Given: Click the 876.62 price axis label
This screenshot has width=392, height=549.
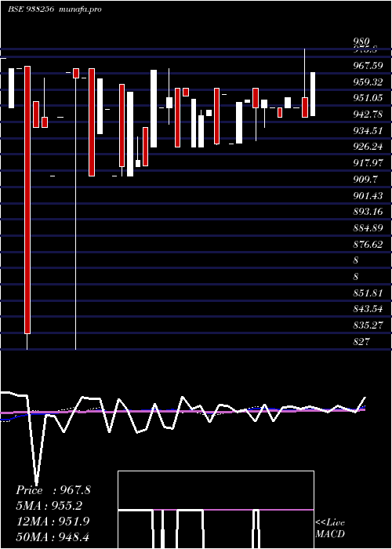Looking at the screenshot, I should [368, 245].
